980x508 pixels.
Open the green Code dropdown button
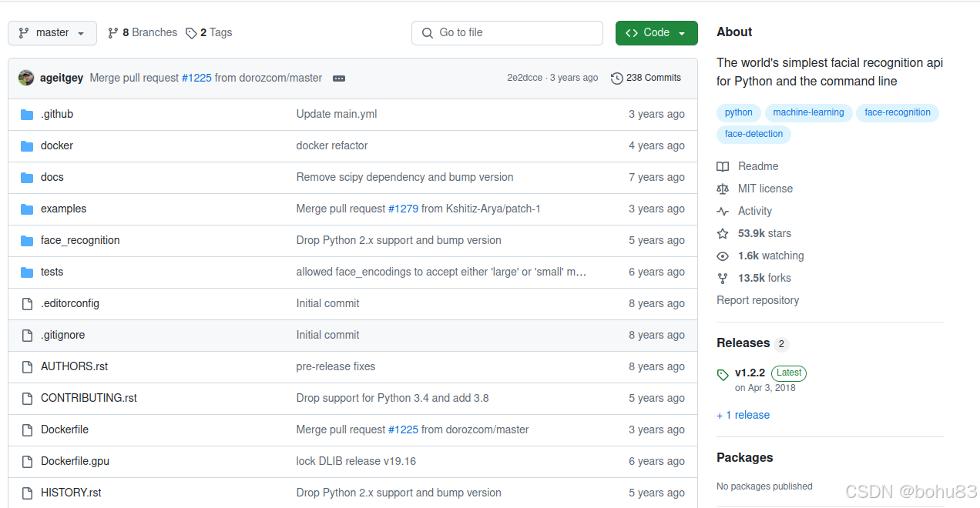tap(656, 33)
